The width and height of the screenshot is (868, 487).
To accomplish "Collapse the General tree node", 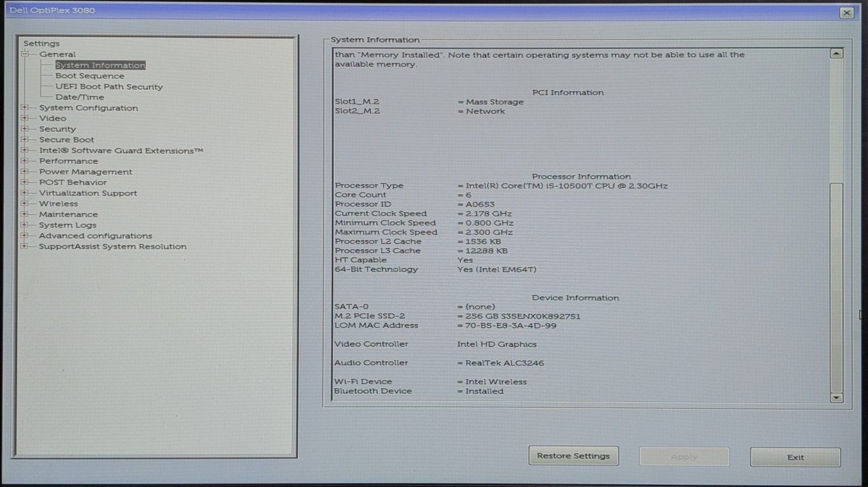I will [x=25, y=54].
